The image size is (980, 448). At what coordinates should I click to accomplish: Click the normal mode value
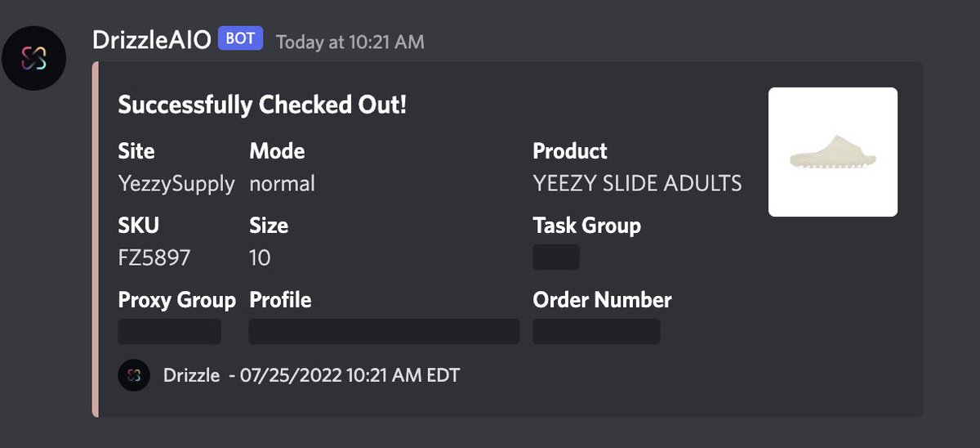[x=282, y=184]
